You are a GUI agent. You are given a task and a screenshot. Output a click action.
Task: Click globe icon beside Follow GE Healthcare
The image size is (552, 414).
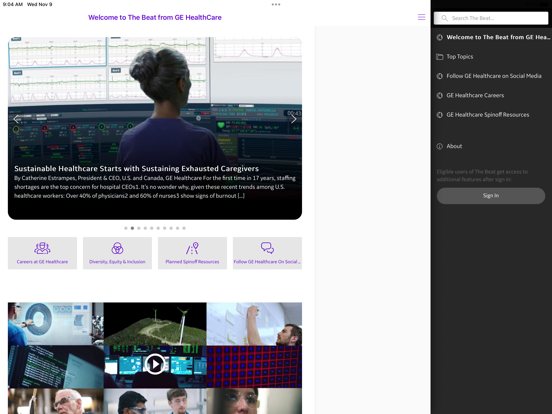[440, 76]
